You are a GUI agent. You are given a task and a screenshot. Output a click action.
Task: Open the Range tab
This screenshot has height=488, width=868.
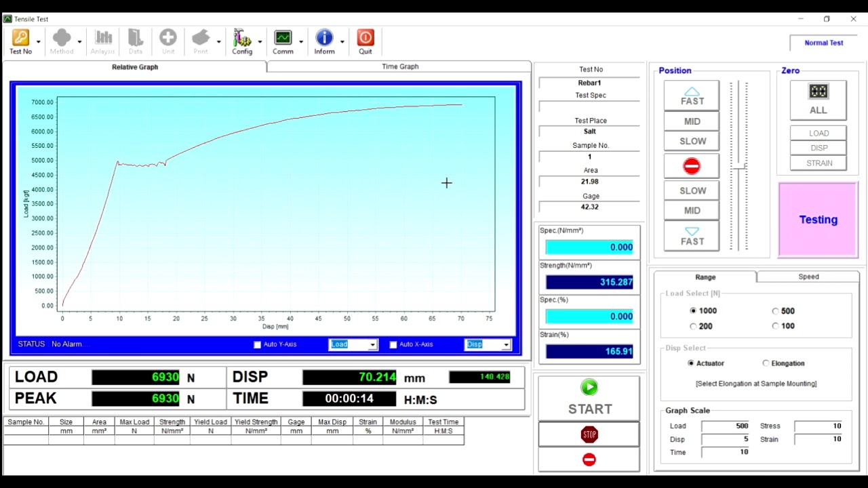coord(705,277)
